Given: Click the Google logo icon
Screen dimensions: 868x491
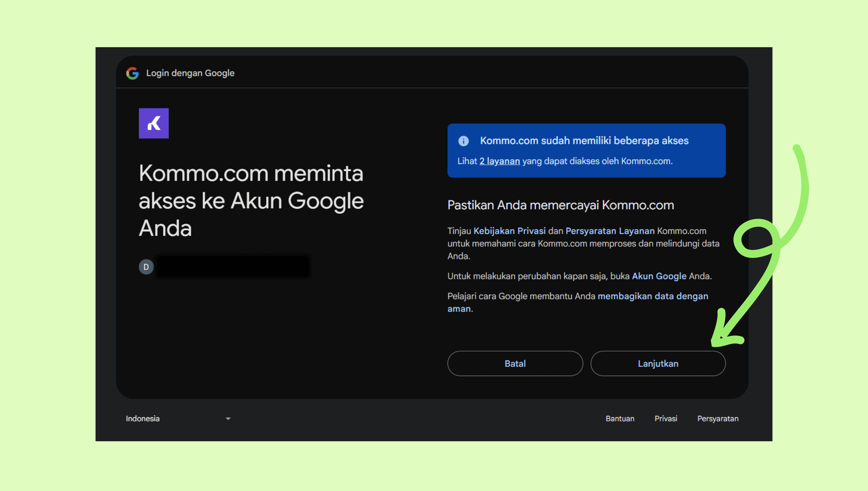Looking at the screenshot, I should tap(132, 73).
